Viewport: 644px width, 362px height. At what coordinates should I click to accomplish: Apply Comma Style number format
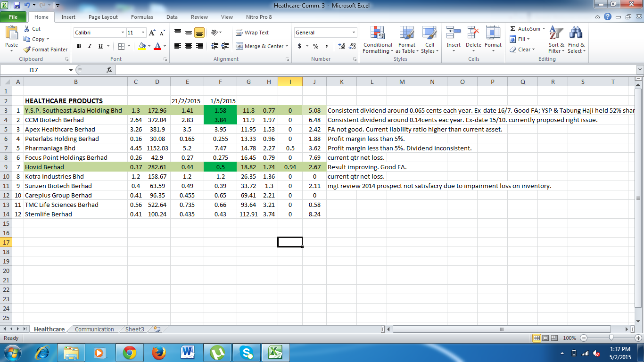(x=326, y=46)
